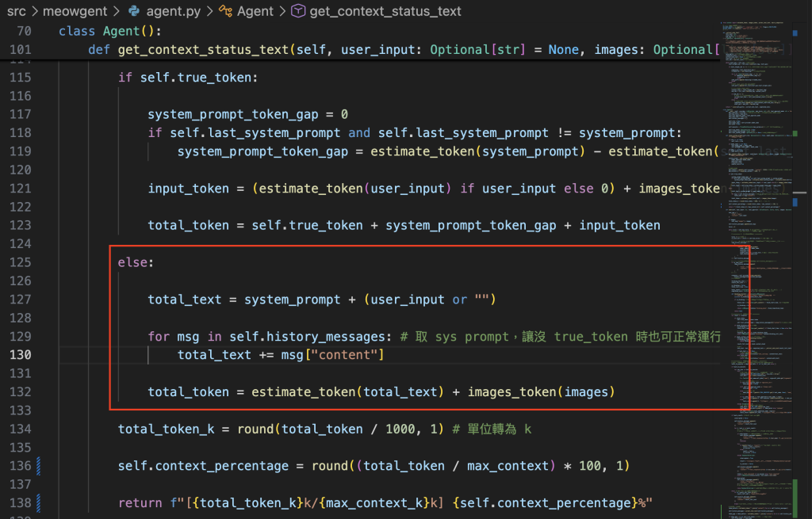
Task: Select line number 115 in the gutter
Action: click(20, 78)
